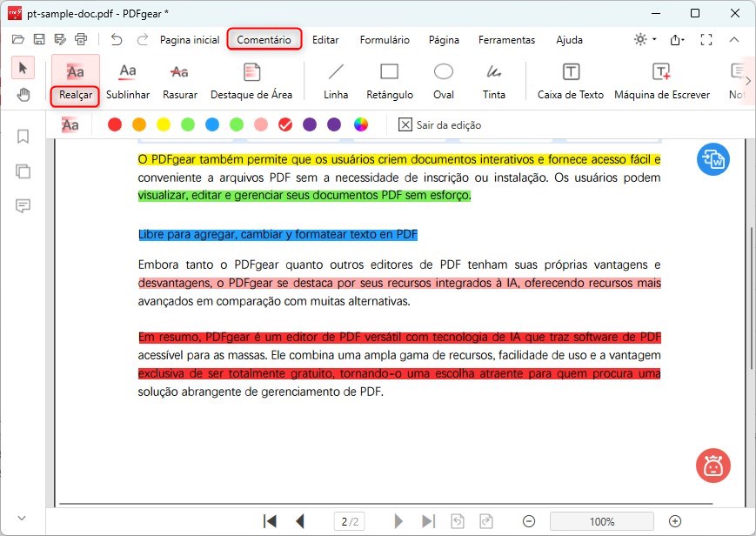
Task: Pick the yellow highlight color
Action: tap(163, 124)
